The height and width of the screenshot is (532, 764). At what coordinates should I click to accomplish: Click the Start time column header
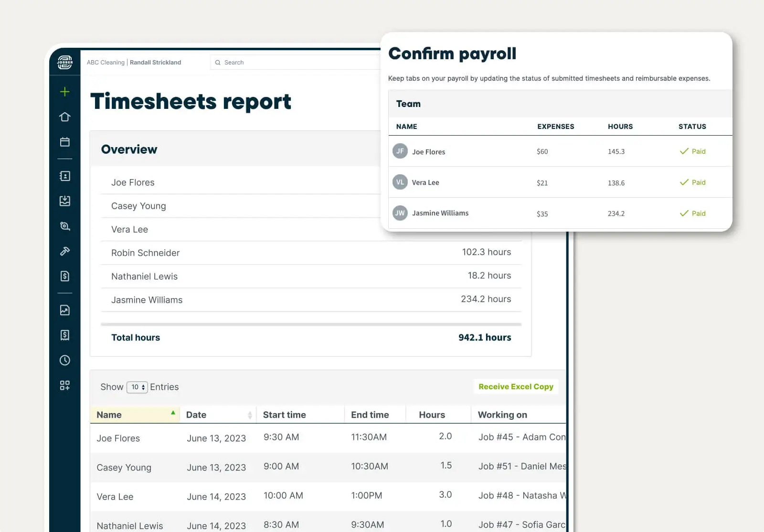(x=300, y=415)
